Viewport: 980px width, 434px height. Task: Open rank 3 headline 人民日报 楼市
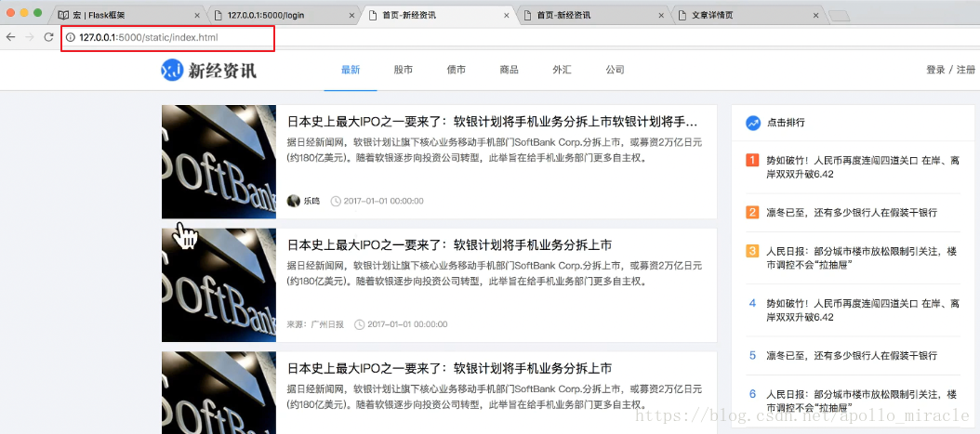(x=862, y=258)
